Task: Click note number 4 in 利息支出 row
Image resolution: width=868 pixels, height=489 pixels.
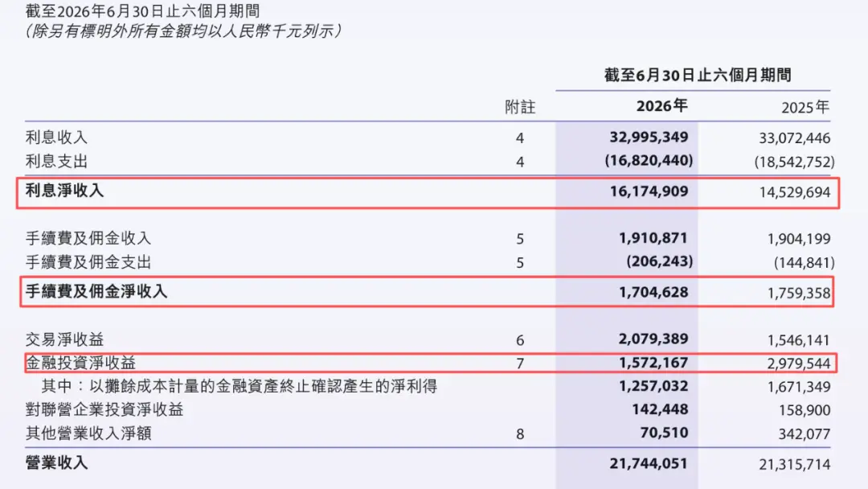Action: click(520, 162)
